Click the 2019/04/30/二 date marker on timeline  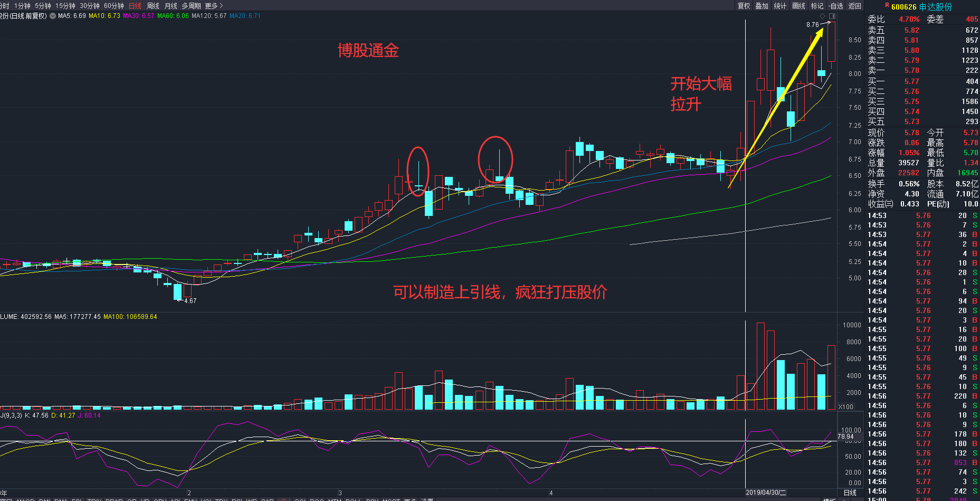point(766,493)
